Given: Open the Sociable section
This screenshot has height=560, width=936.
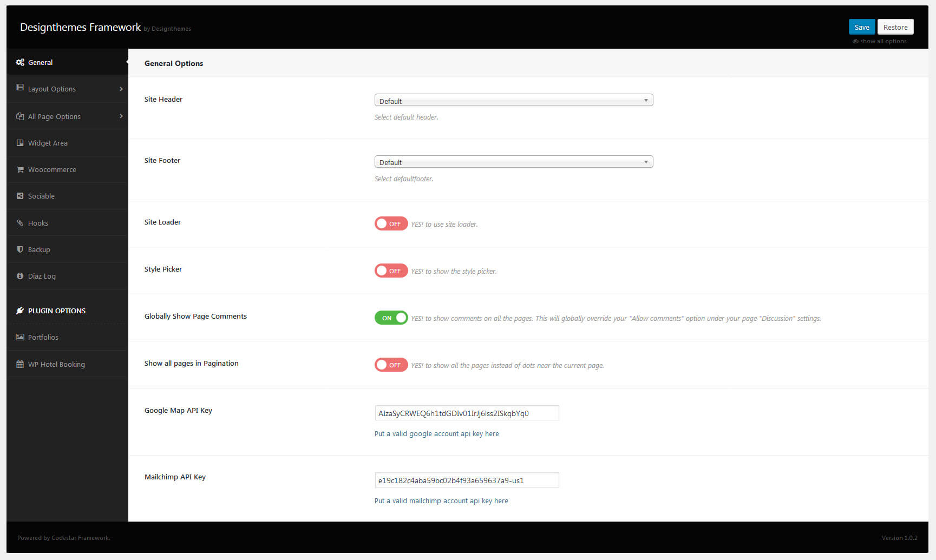Looking at the screenshot, I should point(67,196).
